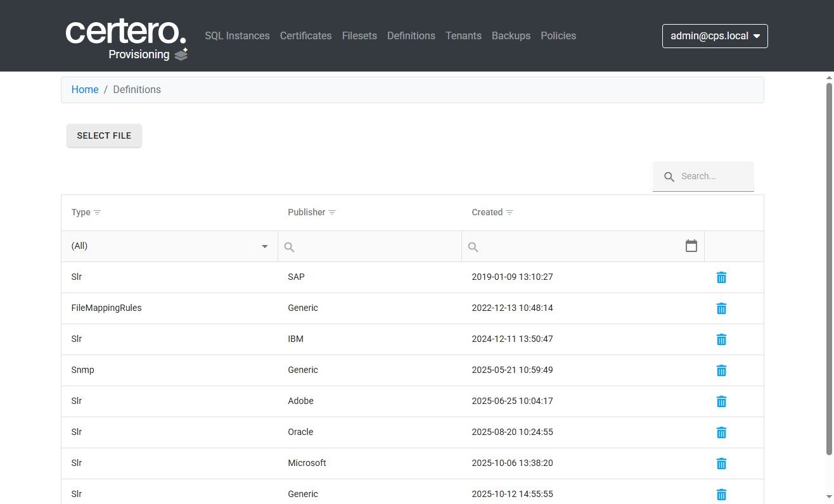This screenshot has width=834, height=504.
Task: Open the admin@cps.local user dropdown
Action: tap(715, 36)
